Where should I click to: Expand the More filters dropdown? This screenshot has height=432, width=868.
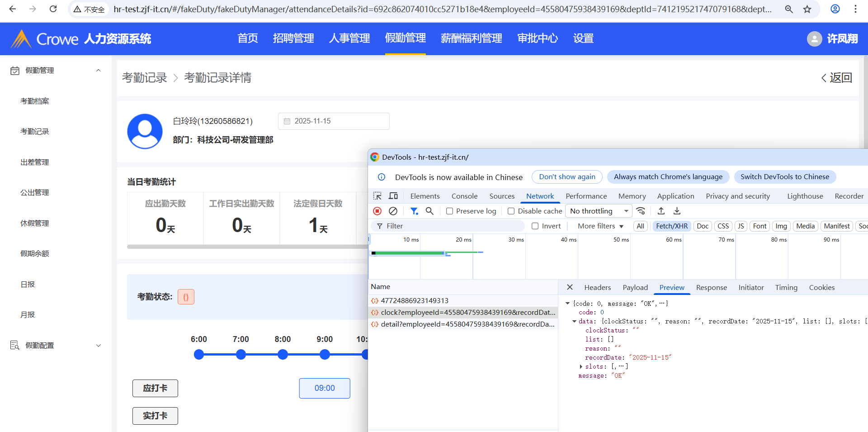point(600,226)
